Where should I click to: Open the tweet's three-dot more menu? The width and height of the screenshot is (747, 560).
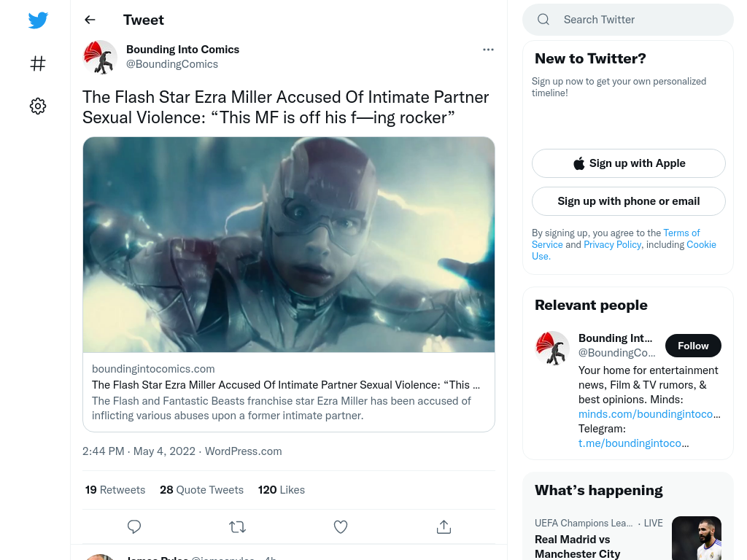(x=488, y=50)
